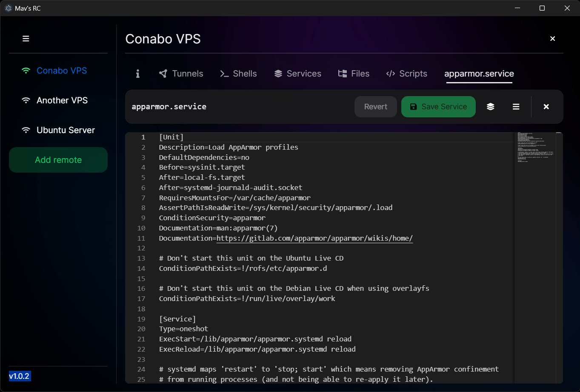Click the Documentation=man:apparmor(7) line
This screenshot has height=392, width=580.
[x=218, y=228]
